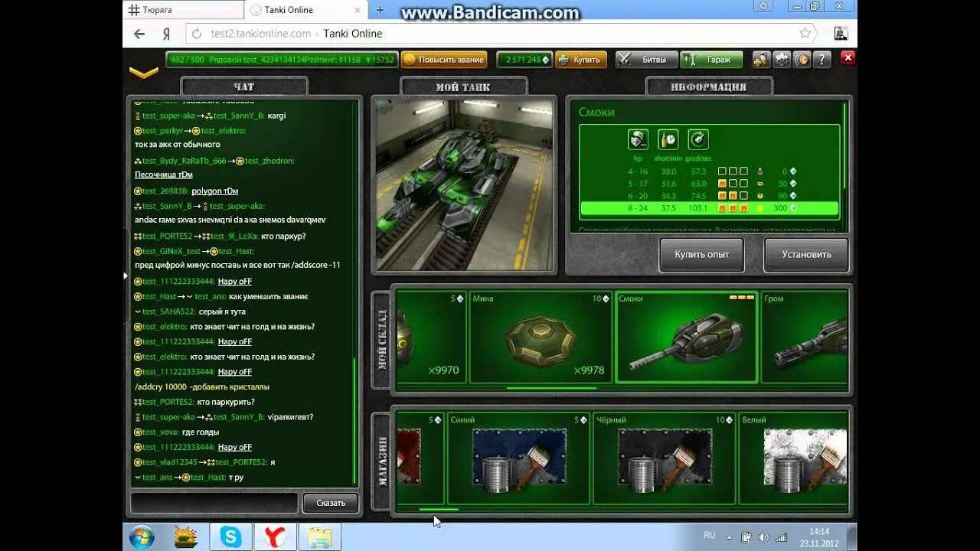This screenshot has width=980, height=551.
Task: Click the rank progress bar 462 / 500
Action: click(282, 60)
